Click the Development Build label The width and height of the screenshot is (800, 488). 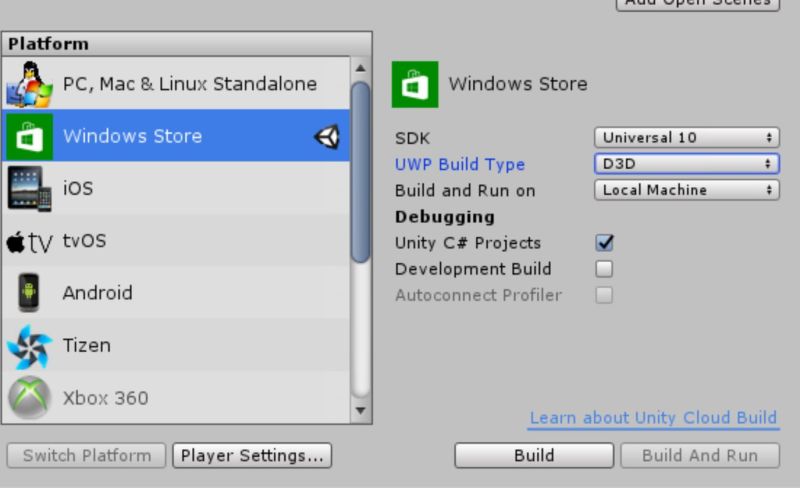pos(473,269)
